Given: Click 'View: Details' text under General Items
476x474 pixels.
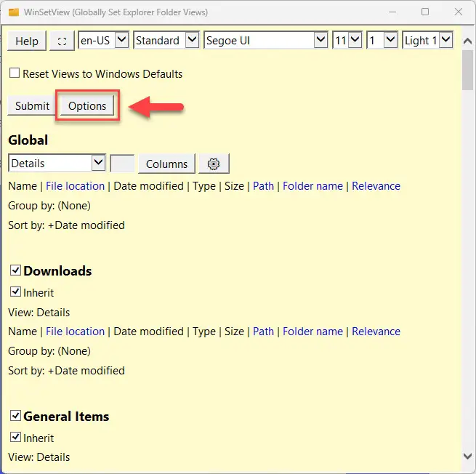Looking at the screenshot, I should (x=39, y=457).
